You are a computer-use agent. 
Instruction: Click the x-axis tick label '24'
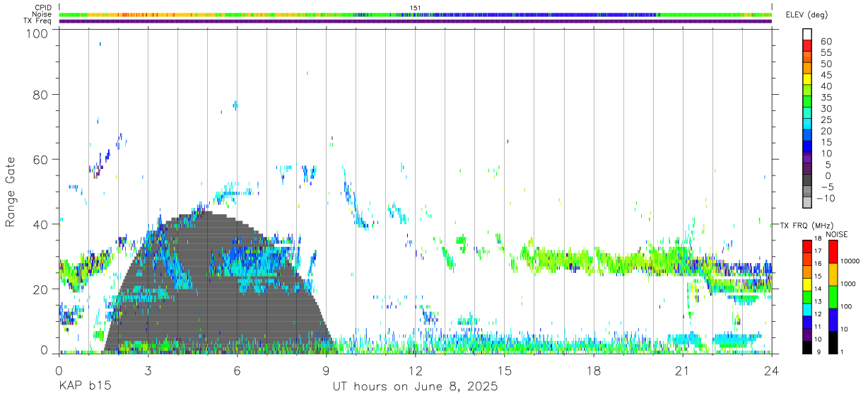[x=772, y=371]
